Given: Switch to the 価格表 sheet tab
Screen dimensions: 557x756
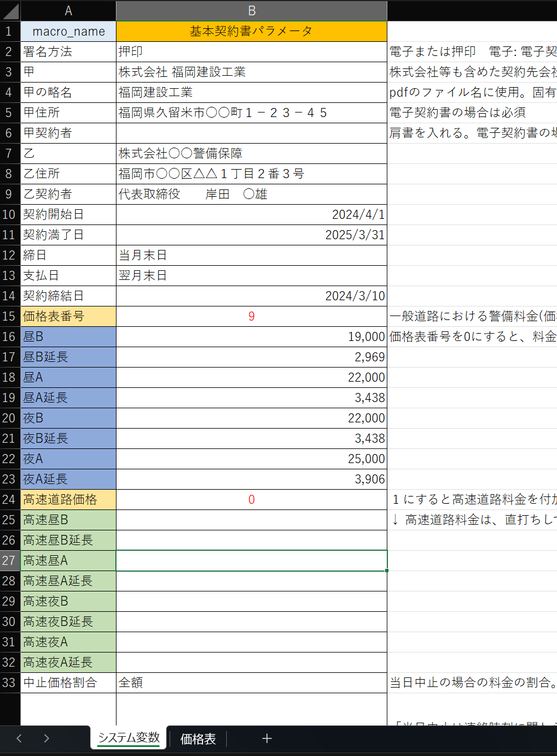Looking at the screenshot, I should coord(198,738).
